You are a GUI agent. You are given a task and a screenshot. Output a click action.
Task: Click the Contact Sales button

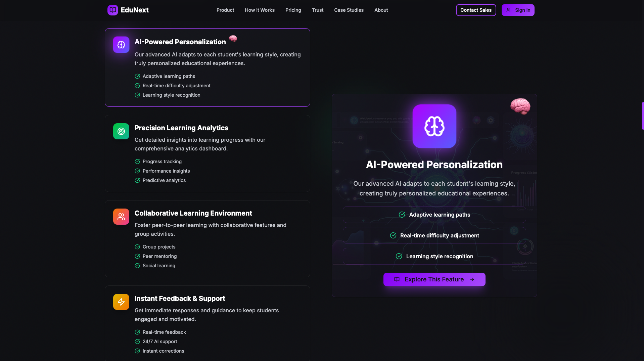pos(476,10)
